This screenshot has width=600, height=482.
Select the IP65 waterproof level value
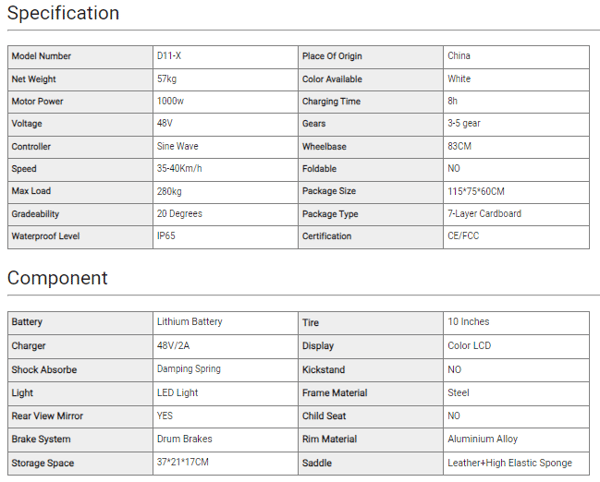click(x=166, y=236)
